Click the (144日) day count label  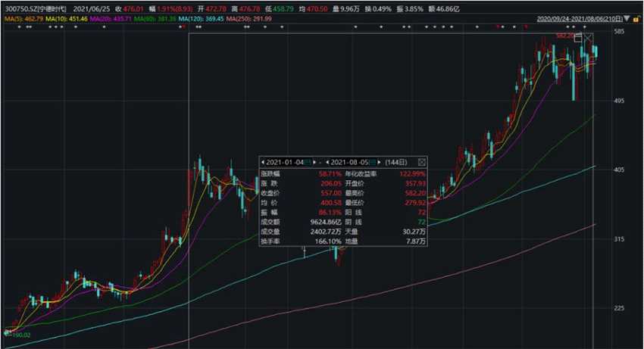pyautogui.click(x=396, y=162)
